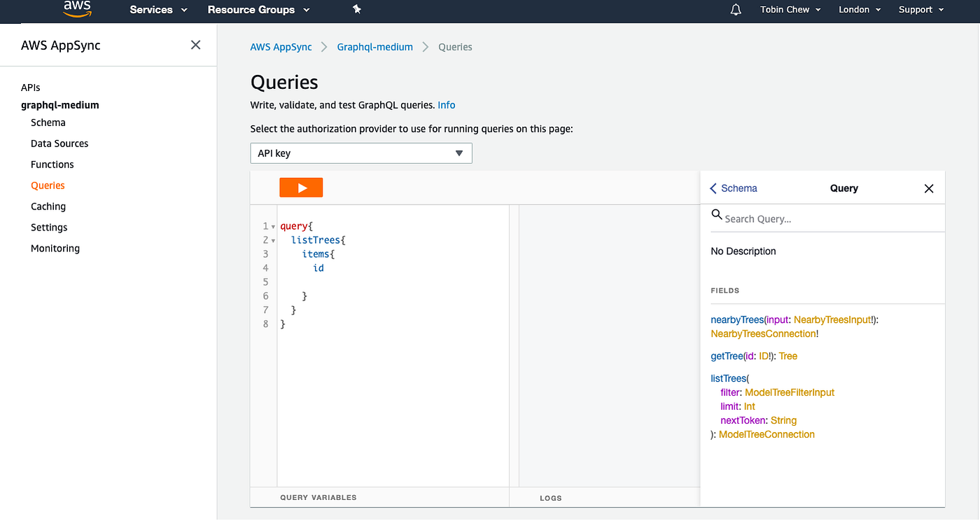Navigate to Data Sources in the sidebar
This screenshot has width=980, height=521.
59,143
